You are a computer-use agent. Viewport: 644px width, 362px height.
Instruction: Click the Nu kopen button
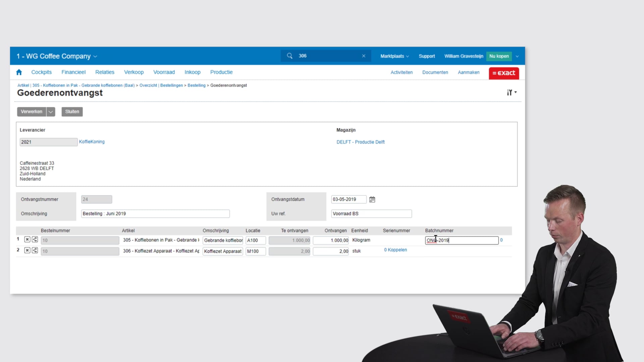499,56
